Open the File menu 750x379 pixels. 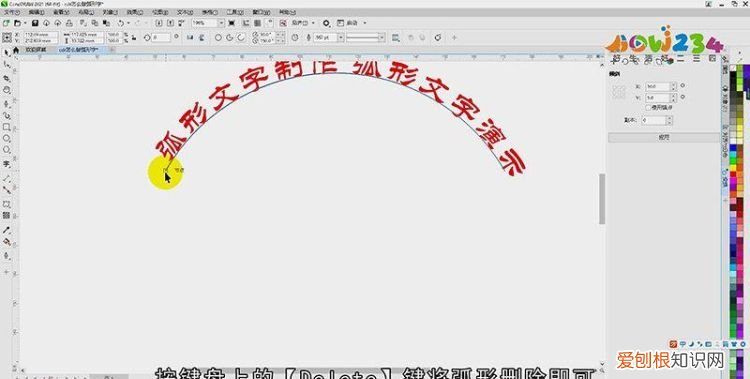tap(11, 12)
